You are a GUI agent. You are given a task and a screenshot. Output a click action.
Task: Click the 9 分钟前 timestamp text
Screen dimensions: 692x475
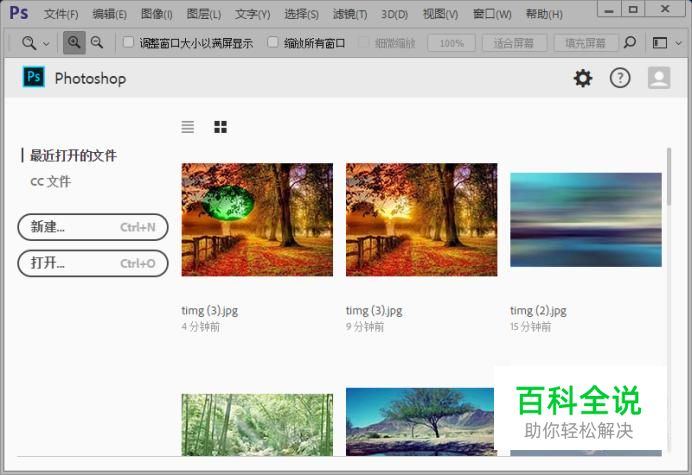click(x=365, y=327)
